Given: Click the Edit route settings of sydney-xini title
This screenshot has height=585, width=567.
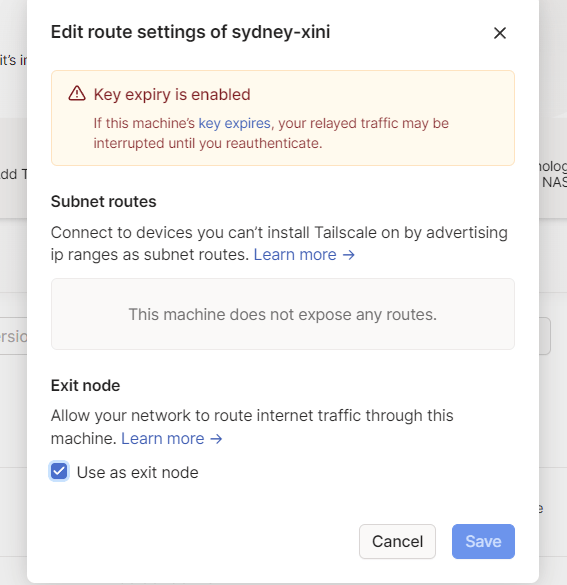Looking at the screenshot, I should [x=190, y=32].
